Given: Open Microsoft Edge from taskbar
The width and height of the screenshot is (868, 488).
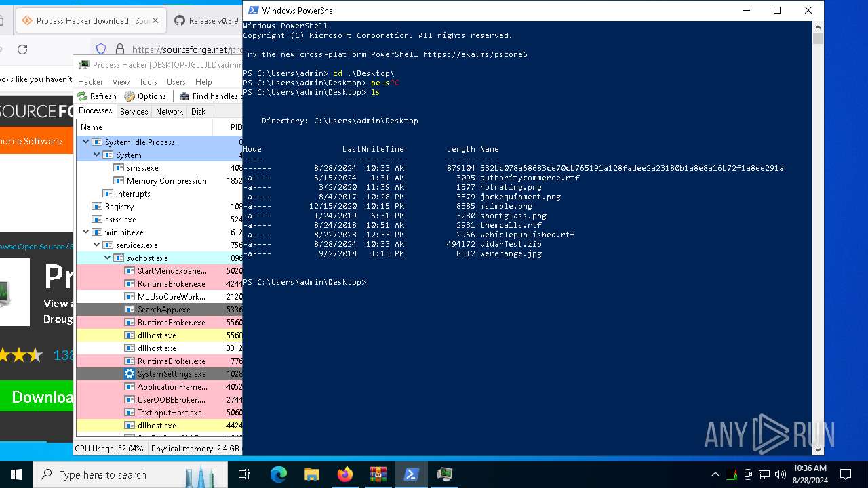Looking at the screenshot, I should pos(279,474).
